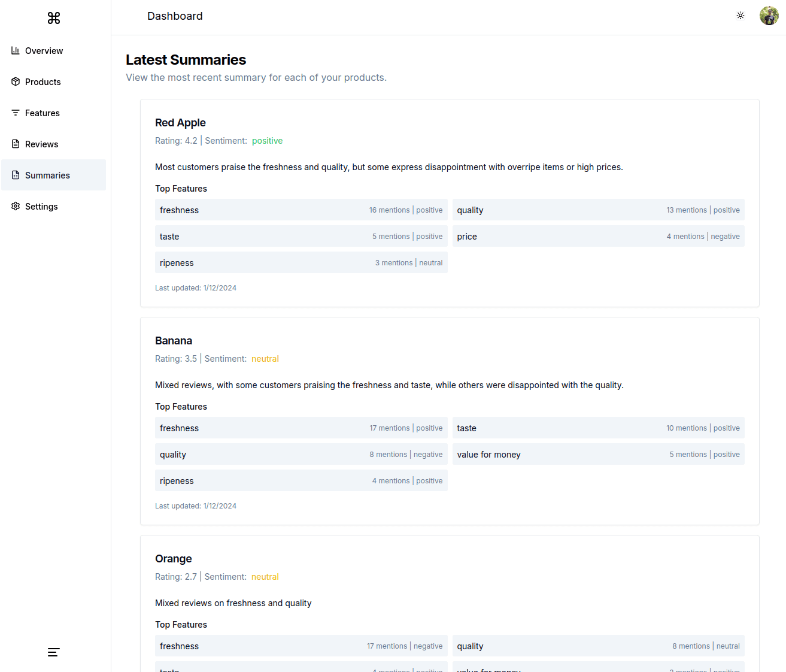Click Banana's value for money row
The image size is (786, 672).
599,454
